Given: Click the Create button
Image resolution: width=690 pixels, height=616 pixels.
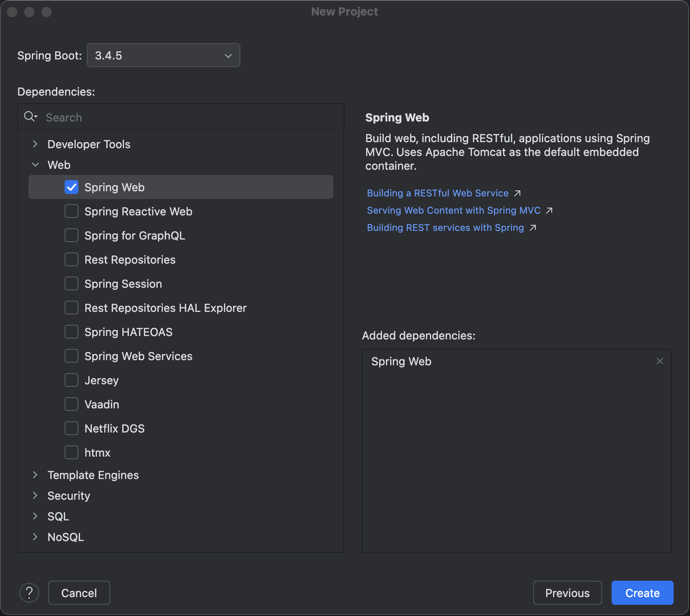Looking at the screenshot, I should click(x=642, y=593).
